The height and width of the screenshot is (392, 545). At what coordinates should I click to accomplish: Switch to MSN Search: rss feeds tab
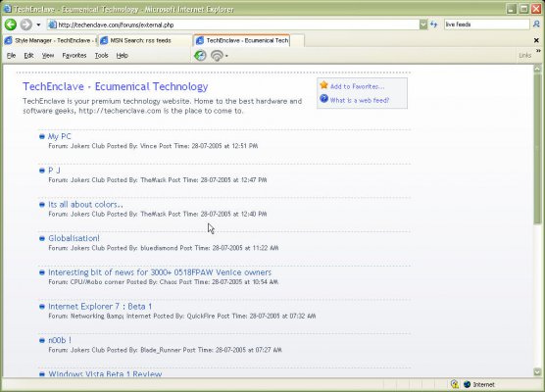pos(145,40)
